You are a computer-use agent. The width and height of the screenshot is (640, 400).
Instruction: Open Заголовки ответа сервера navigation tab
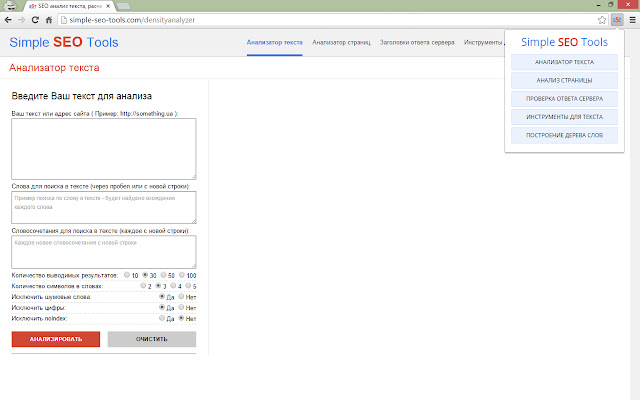click(x=417, y=42)
